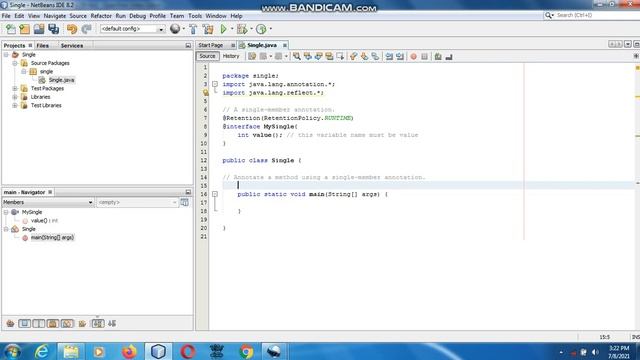640x360 pixels.
Task: Collapse the Source Packages node
Action: click(x=15, y=63)
